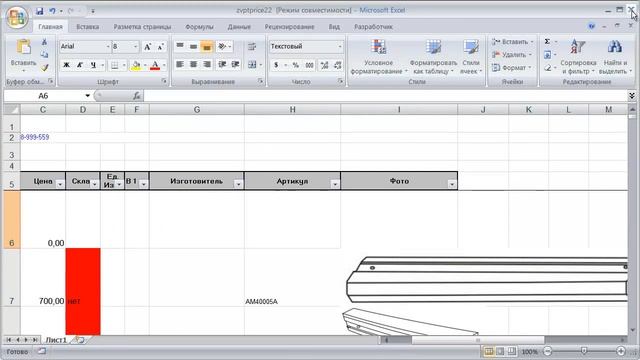Image resolution: width=640 pixels, height=360 pixels.
Task: Expand the formula bar
Action: (x=631, y=96)
